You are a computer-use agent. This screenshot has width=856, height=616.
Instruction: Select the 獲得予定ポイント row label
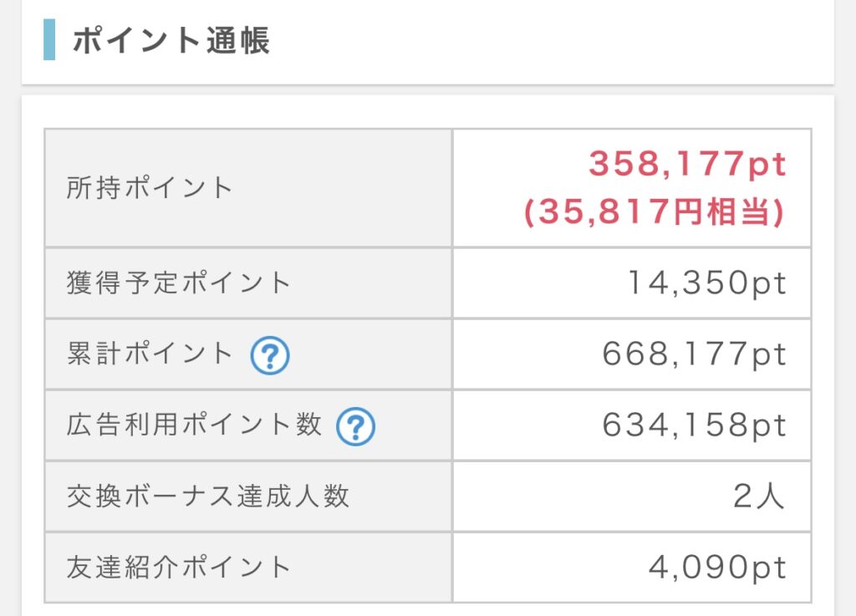click(x=179, y=283)
